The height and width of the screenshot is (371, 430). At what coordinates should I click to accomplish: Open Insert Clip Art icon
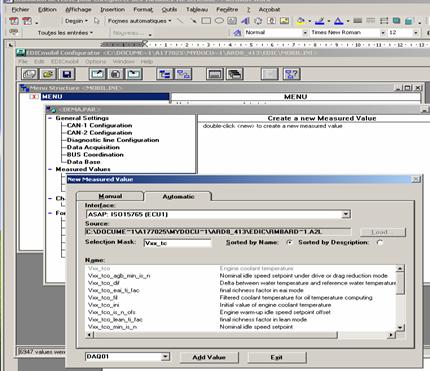coord(271,21)
